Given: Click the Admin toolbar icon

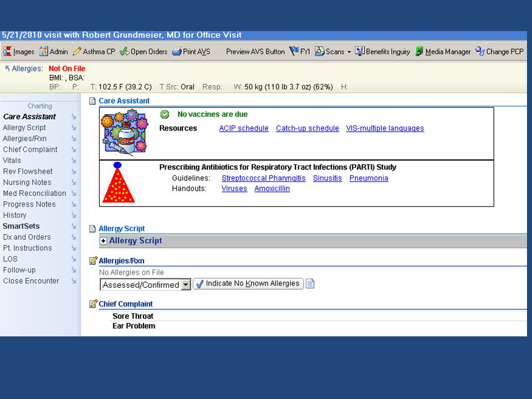Looking at the screenshot, I should click(x=43, y=51).
